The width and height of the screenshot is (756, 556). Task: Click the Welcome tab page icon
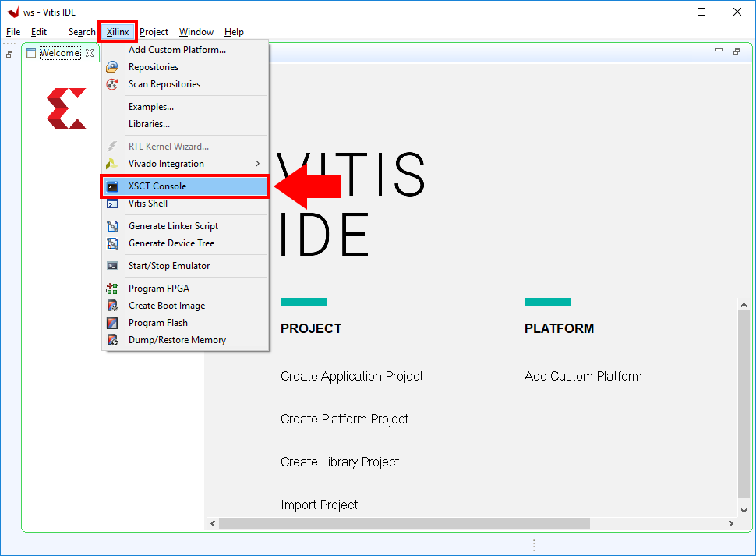coord(31,53)
